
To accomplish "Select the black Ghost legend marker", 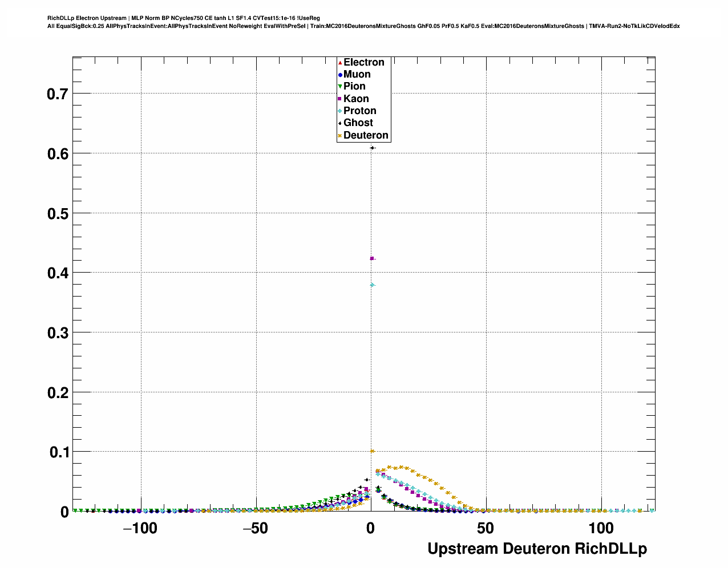I will (340, 123).
